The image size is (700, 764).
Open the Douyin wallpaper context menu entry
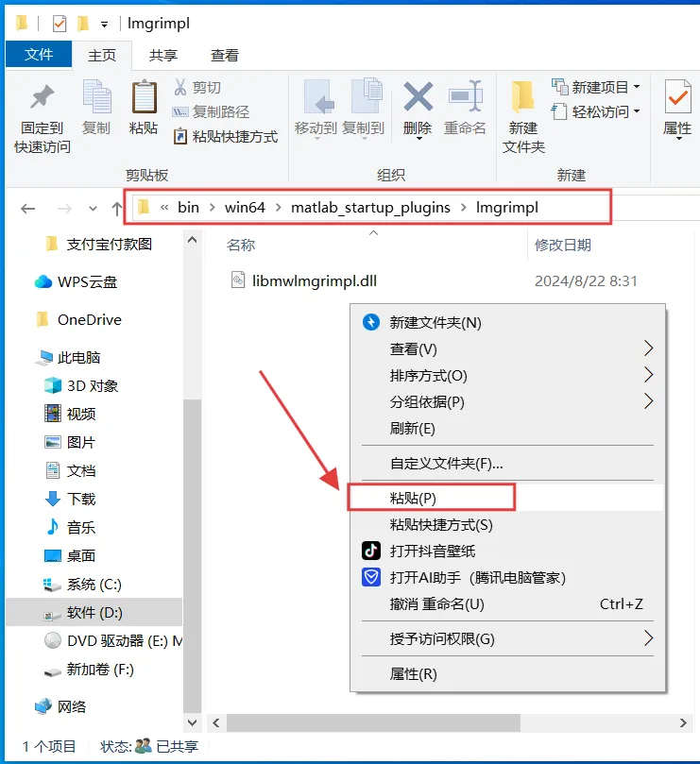433,552
